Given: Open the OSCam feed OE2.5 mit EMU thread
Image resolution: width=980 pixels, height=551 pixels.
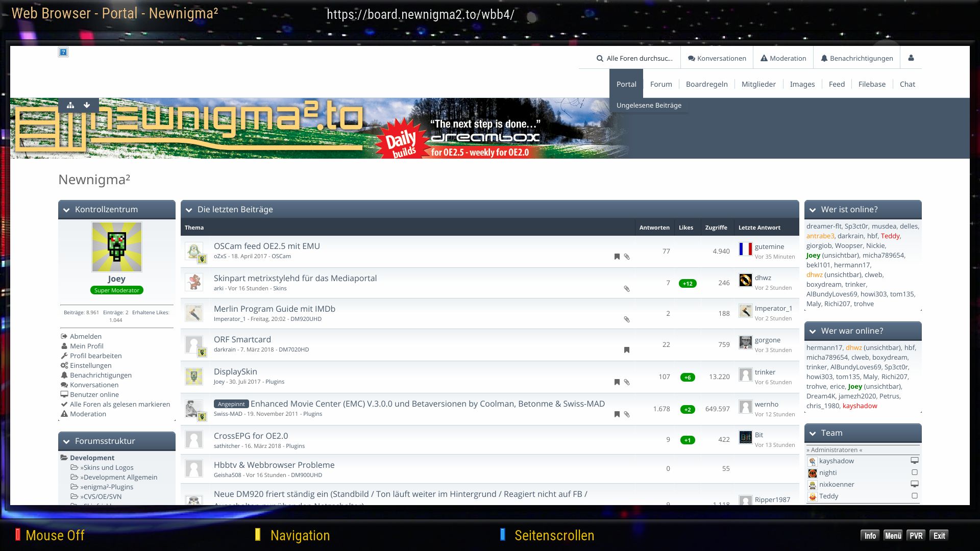Looking at the screenshot, I should 266,246.
